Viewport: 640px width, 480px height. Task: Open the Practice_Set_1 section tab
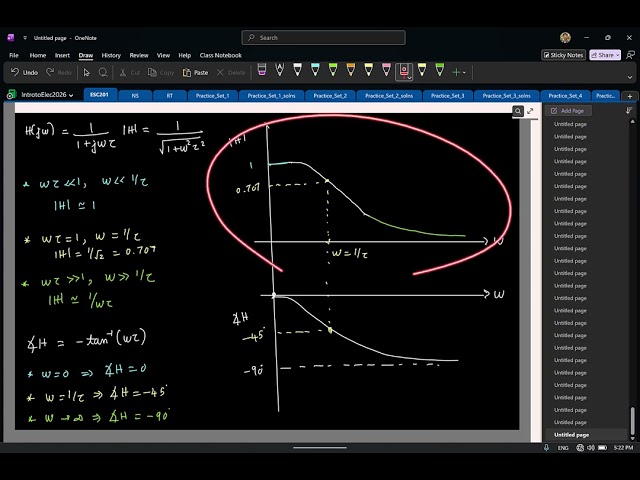pyautogui.click(x=212, y=96)
